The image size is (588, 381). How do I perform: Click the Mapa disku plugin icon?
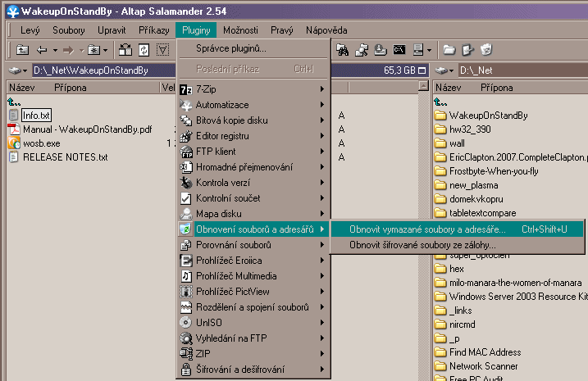click(186, 214)
